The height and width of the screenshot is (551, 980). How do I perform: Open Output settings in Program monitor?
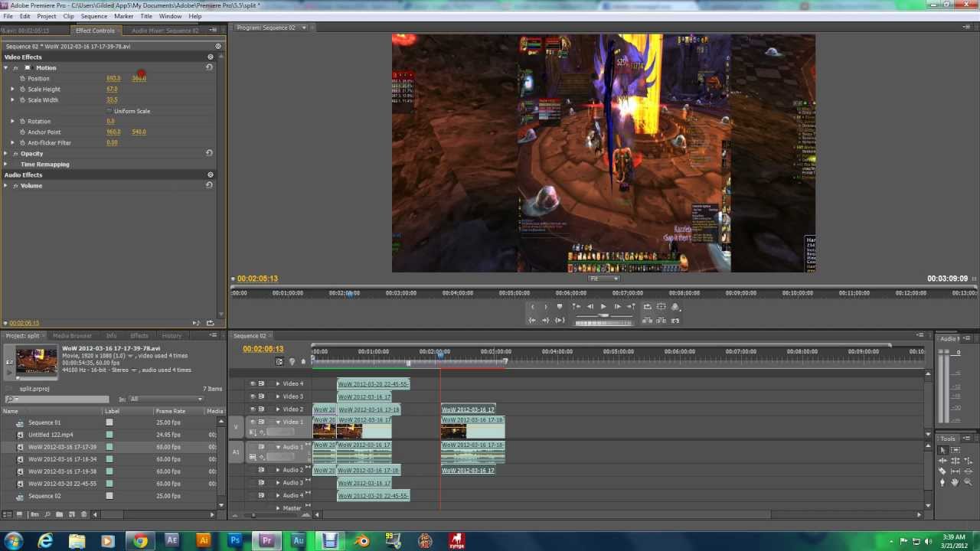[x=676, y=306]
